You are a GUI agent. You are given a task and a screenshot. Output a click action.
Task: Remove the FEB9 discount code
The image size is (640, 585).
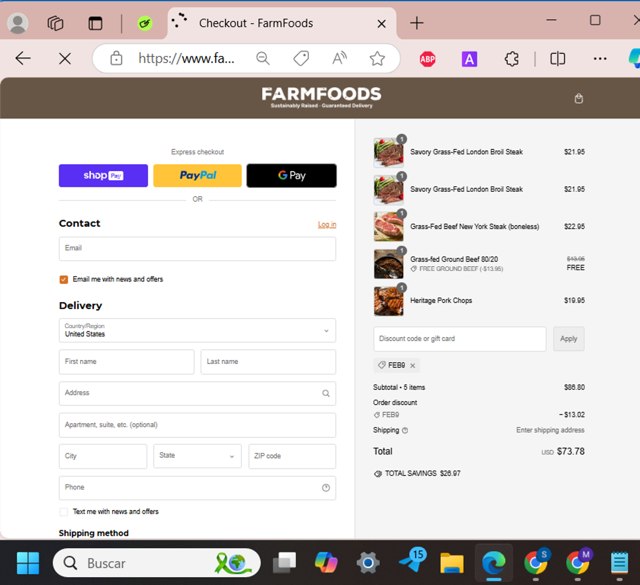tap(413, 366)
